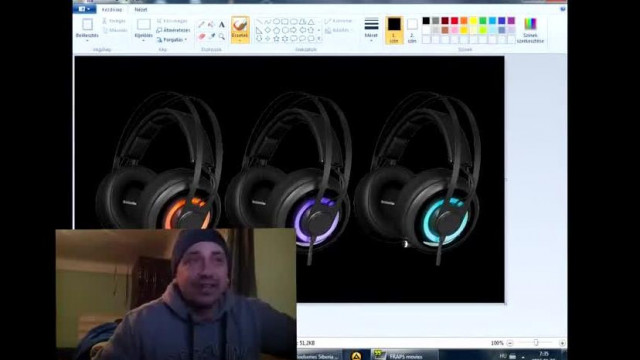Screen dimensions: 640x360
Task: Open the Ecsetek brushes tool
Action: coord(240,30)
